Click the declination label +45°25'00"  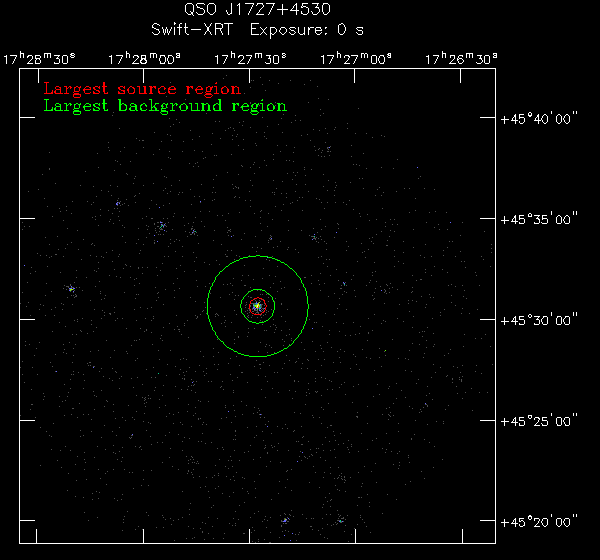tap(539, 421)
